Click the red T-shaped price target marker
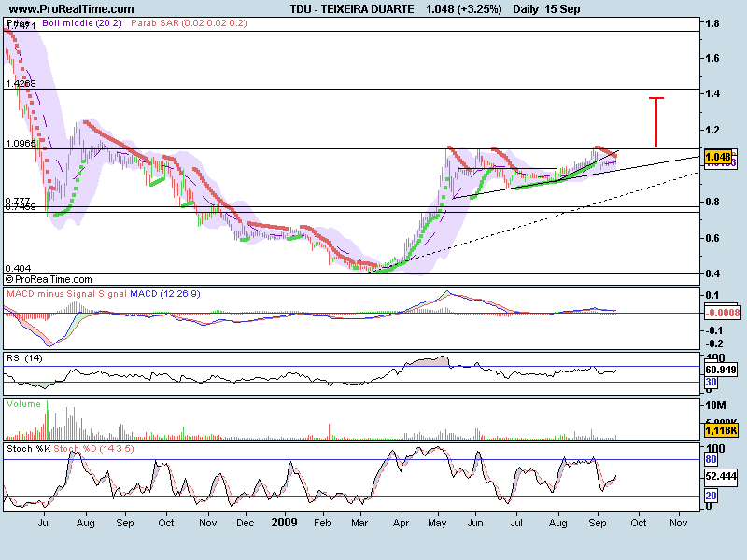The width and height of the screenshot is (747, 560). pyautogui.click(x=656, y=122)
